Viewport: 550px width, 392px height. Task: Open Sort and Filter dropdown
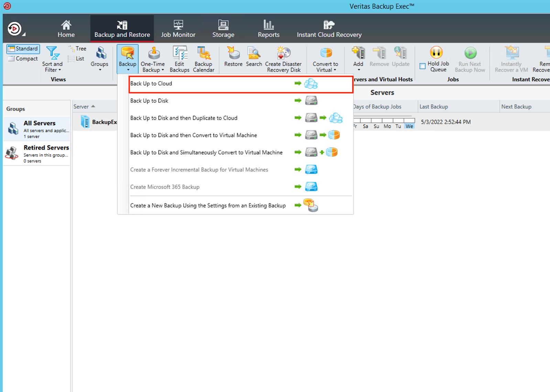[53, 59]
